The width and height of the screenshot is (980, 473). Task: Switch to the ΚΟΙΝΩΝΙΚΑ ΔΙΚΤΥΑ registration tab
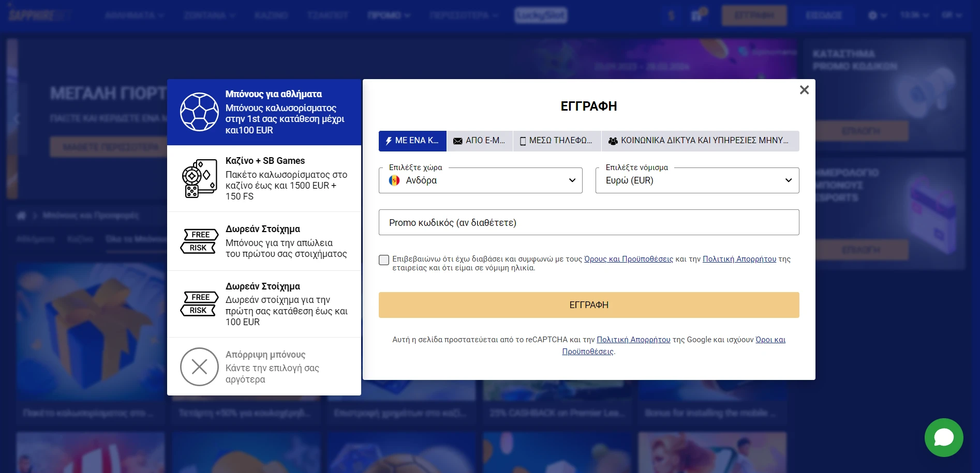click(x=701, y=141)
